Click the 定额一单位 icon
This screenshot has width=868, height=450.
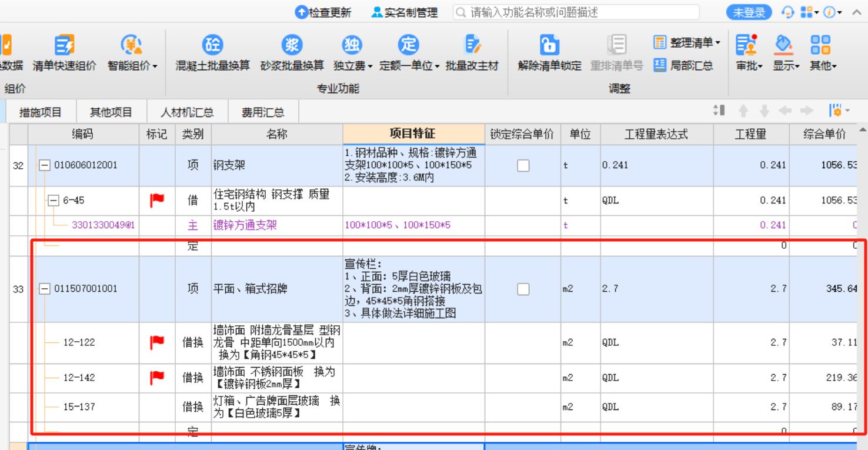408,45
